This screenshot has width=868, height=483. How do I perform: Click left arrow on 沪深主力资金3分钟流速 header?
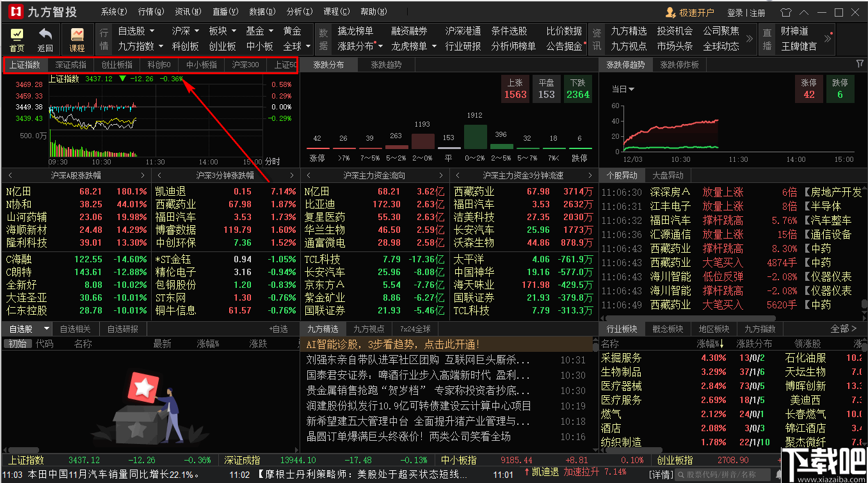tap(458, 175)
